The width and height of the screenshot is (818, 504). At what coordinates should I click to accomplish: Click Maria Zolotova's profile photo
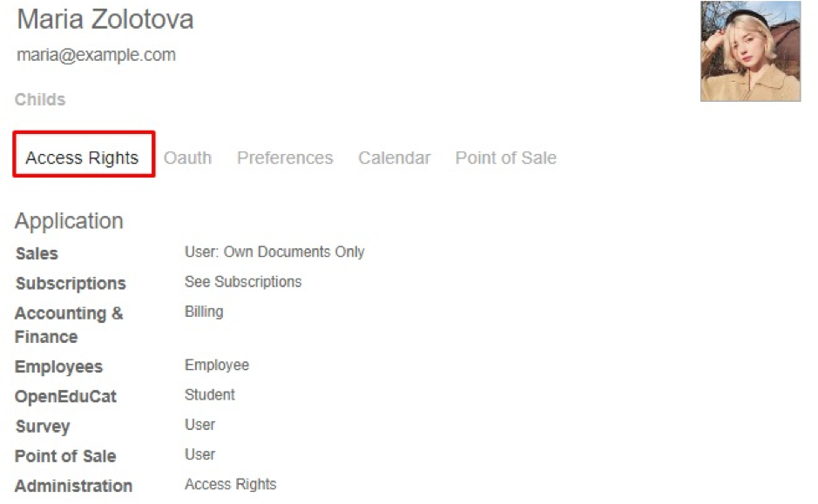(750, 51)
